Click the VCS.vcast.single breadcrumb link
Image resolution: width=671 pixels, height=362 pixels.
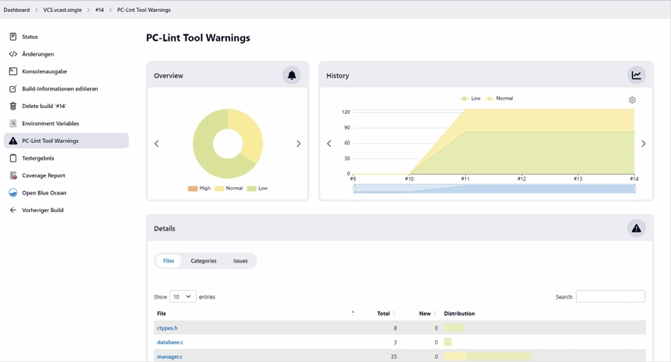tap(62, 10)
